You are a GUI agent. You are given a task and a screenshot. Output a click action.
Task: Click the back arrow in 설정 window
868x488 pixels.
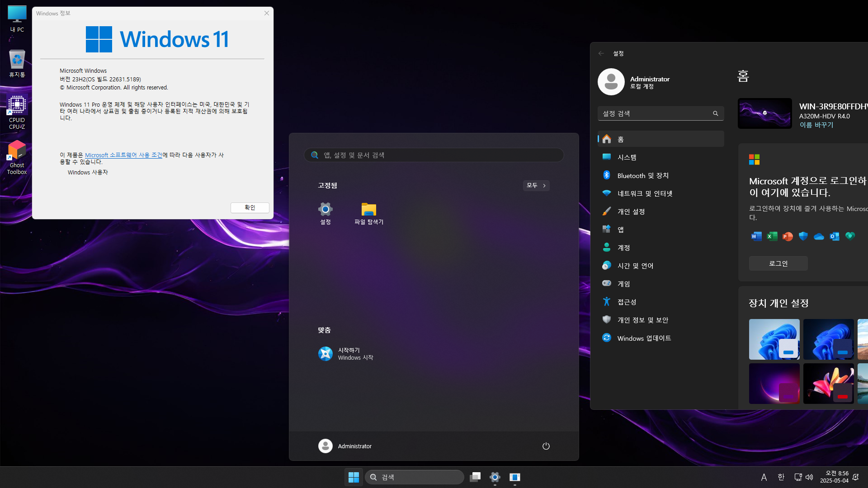coord(601,53)
